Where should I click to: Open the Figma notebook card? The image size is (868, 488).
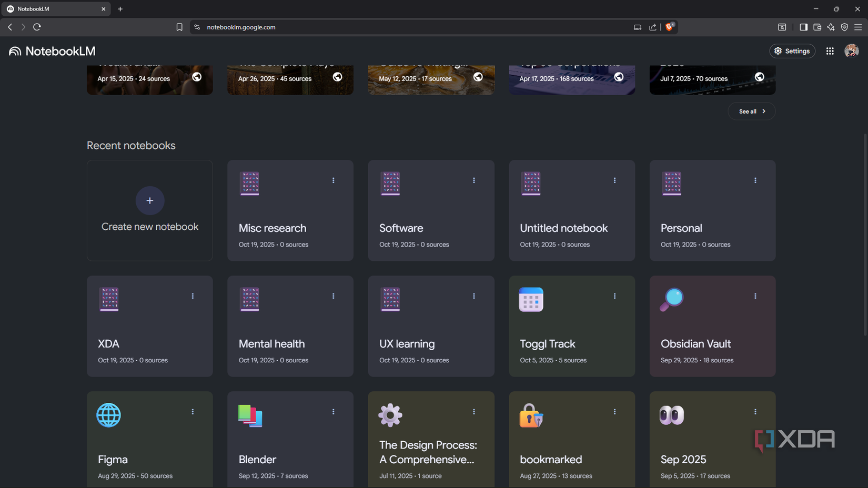point(150,440)
